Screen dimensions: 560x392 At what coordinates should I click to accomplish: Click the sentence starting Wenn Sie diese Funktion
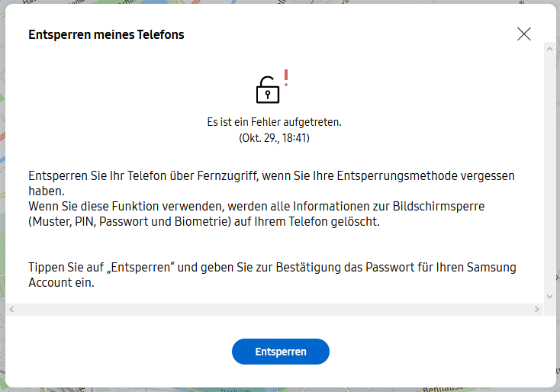pyautogui.click(x=256, y=214)
